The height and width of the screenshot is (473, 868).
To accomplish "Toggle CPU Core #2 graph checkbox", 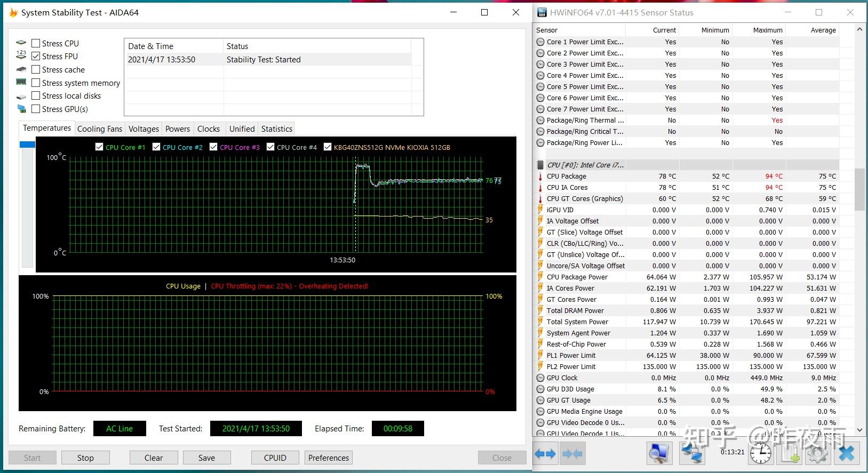I will tap(156, 147).
